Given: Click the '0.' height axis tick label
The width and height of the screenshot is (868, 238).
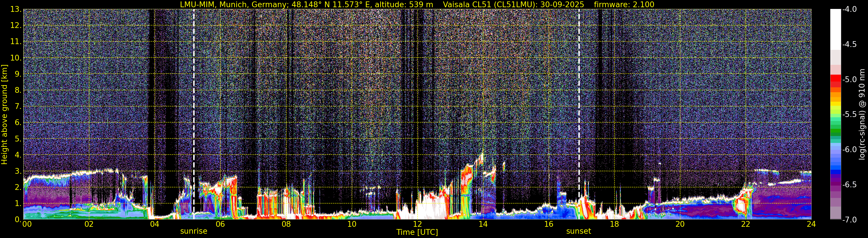Looking at the screenshot, I should (18, 219).
